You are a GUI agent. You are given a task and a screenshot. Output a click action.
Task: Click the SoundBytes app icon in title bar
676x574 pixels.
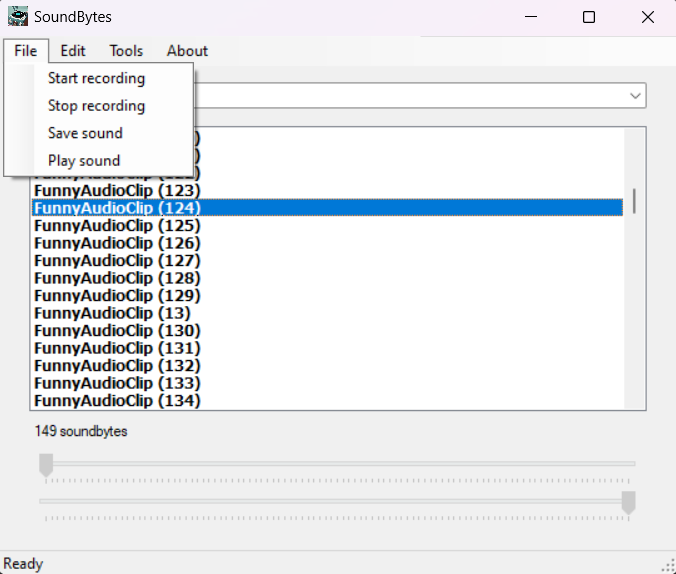coord(18,17)
